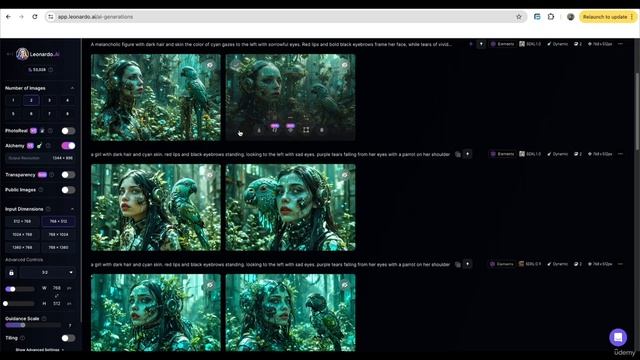Disable the Alchemy toggle
Screen dimensions: 640x360
(68, 146)
